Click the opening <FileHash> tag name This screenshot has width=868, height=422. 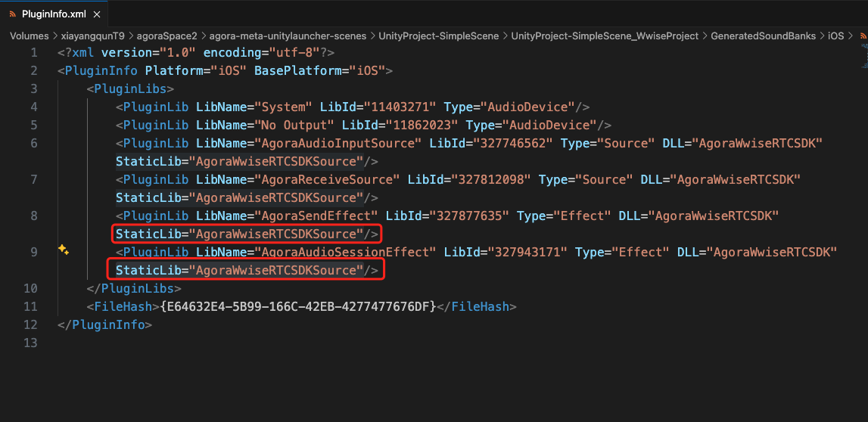(123, 306)
